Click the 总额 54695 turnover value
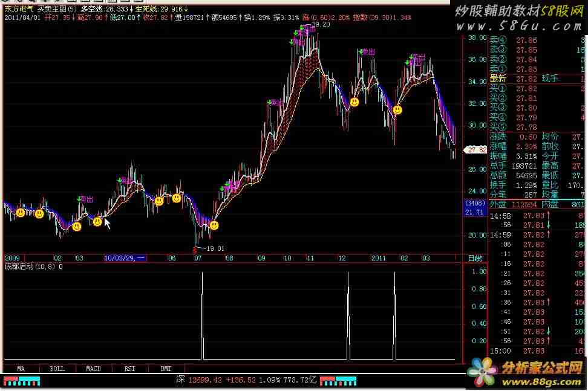 [x=526, y=176]
